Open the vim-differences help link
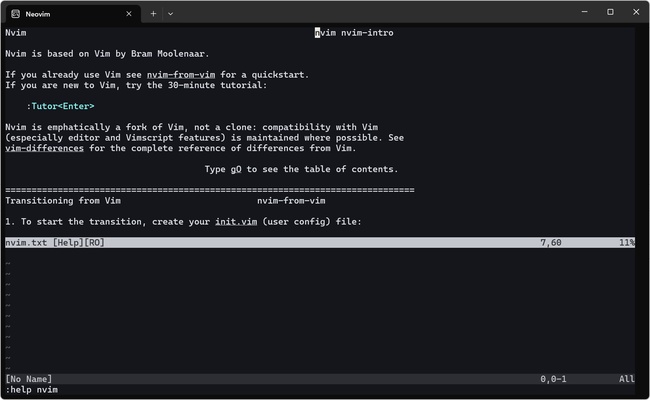This screenshot has width=650, height=400. [44, 148]
